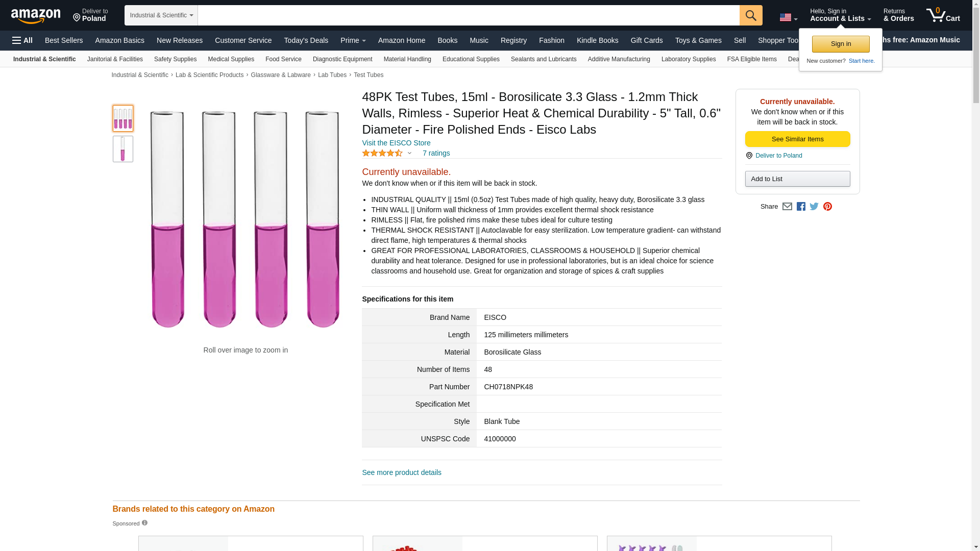
Task: Click the Amazon logo
Action: pos(36,16)
